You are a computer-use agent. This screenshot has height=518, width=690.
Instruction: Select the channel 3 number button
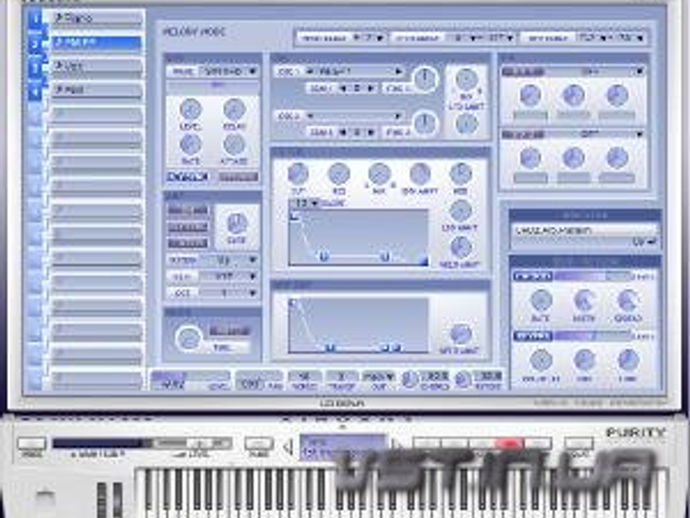coord(36,68)
